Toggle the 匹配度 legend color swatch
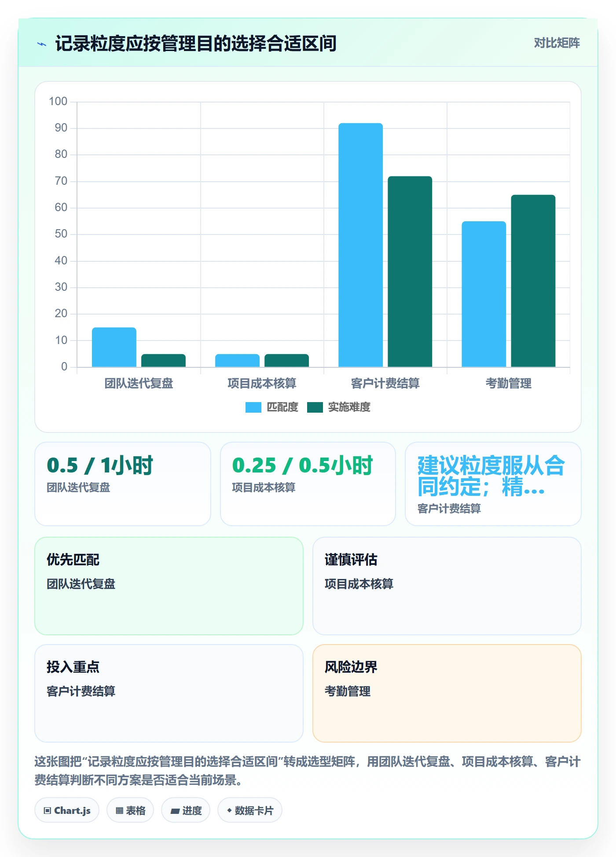The width and height of the screenshot is (616, 857). click(x=253, y=407)
